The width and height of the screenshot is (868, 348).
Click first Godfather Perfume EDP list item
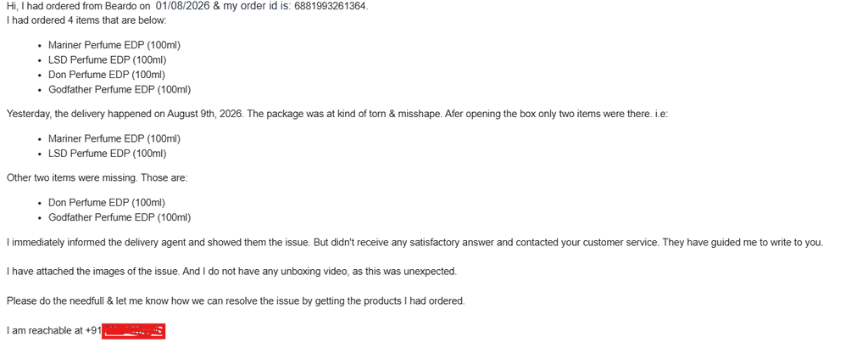coord(120,89)
